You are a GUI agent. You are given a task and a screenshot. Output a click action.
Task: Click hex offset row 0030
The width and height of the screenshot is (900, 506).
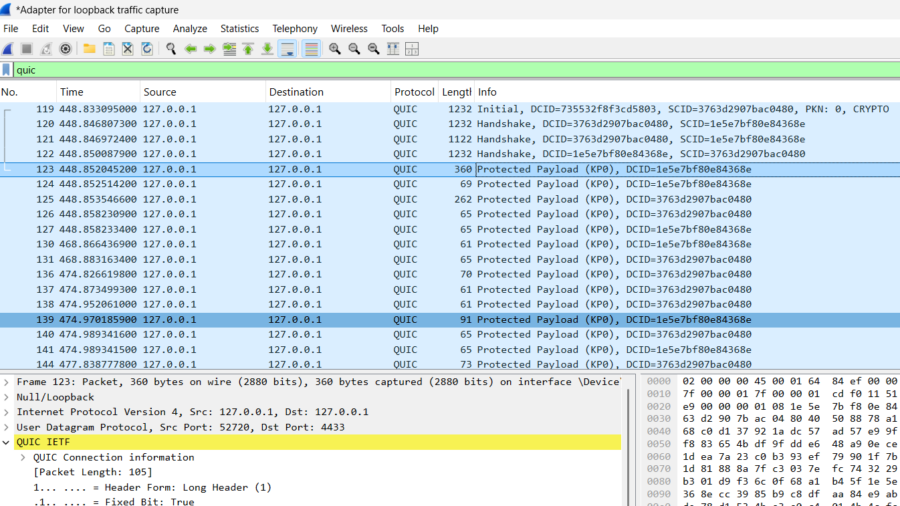click(658, 419)
